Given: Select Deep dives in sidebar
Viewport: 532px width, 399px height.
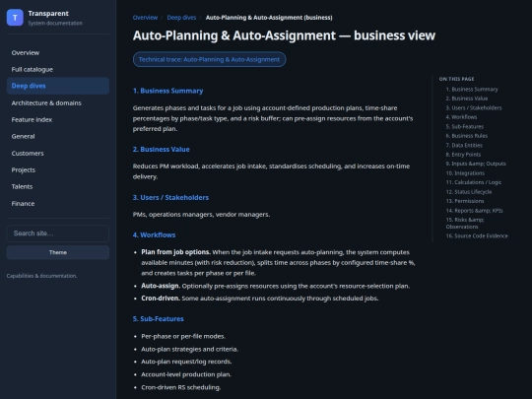Looking at the screenshot, I should click(x=58, y=86).
